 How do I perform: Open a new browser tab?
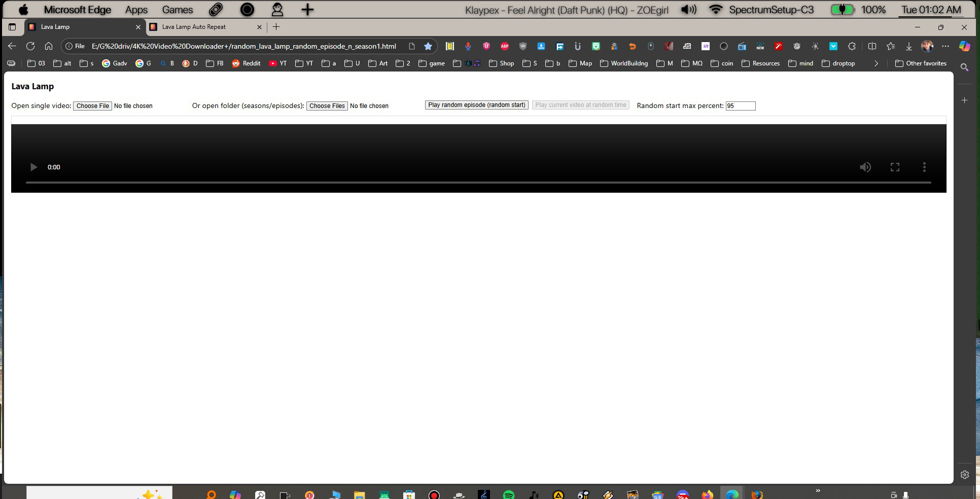[x=276, y=27]
